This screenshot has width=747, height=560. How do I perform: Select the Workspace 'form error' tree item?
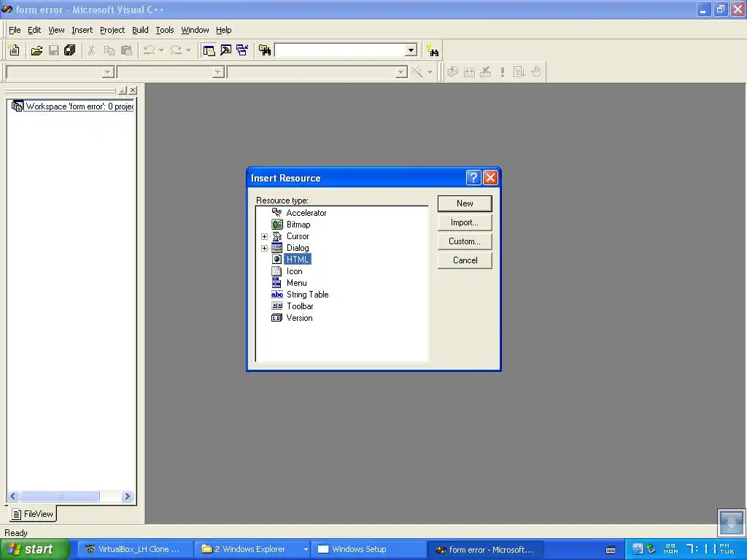tap(80, 106)
